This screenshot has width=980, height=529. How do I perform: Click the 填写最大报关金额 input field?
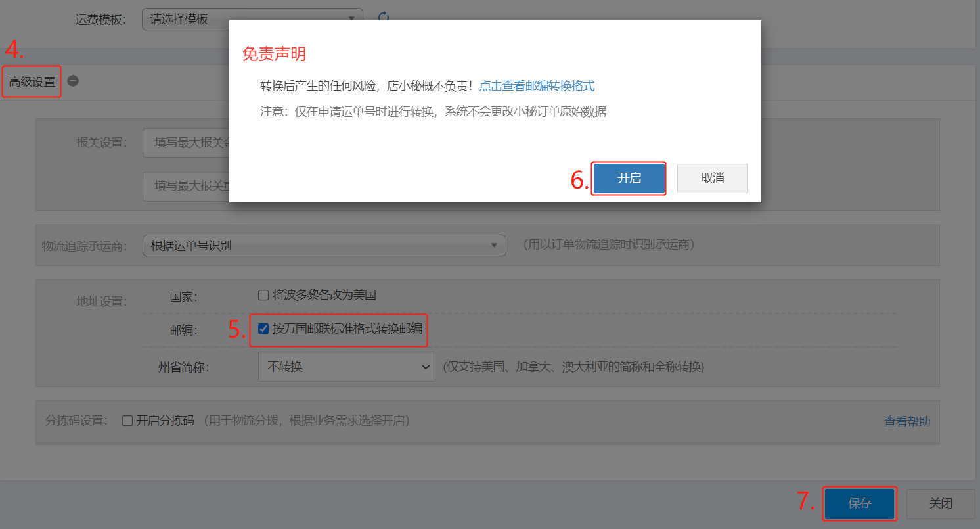(187, 143)
